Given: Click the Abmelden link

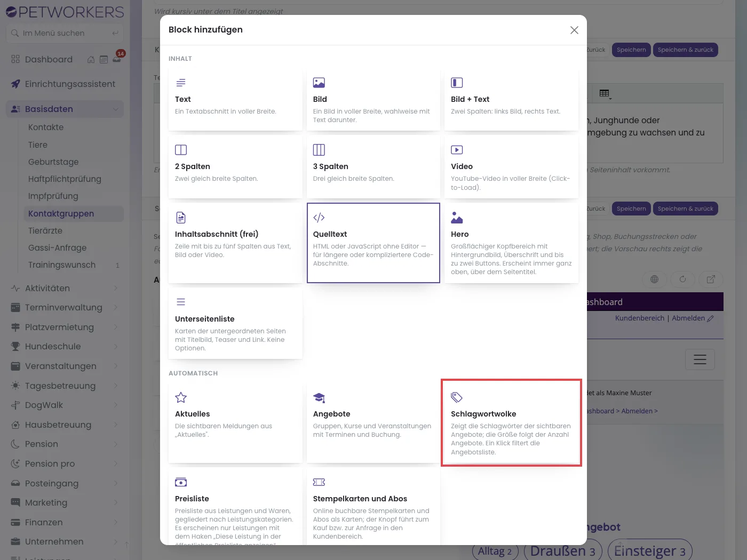Looking at the screenshot, I should click(688, 318).
